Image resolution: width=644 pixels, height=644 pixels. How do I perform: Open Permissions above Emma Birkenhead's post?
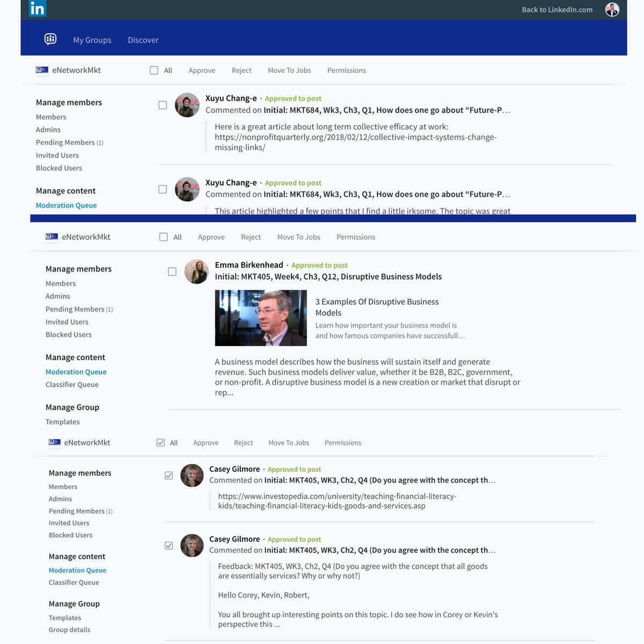pos(356,237)
